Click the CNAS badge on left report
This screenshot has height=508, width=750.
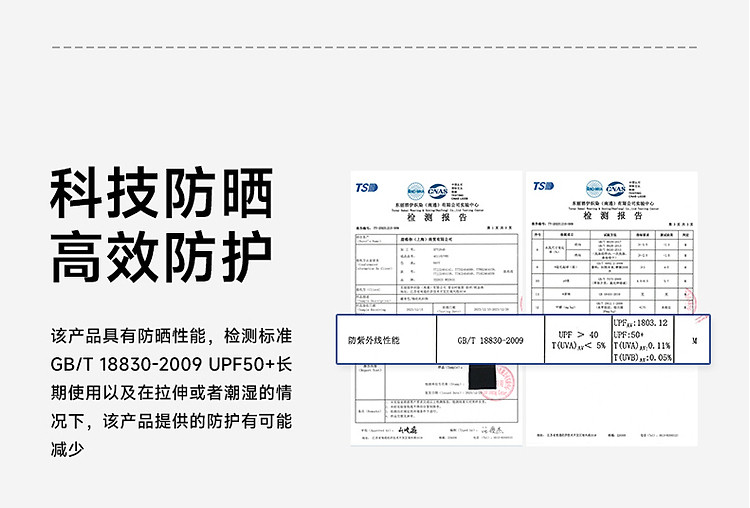[437, 190]
